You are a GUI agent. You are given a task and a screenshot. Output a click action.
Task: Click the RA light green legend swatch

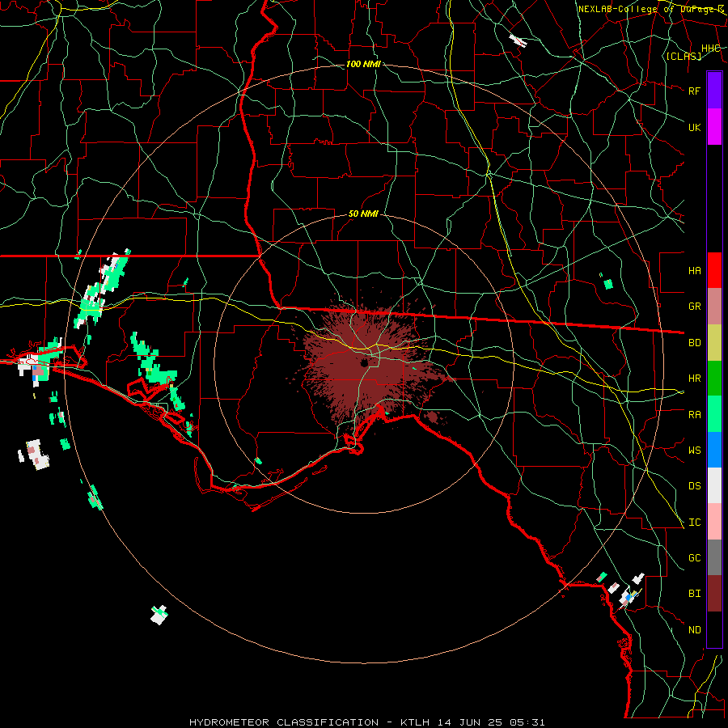714,414
